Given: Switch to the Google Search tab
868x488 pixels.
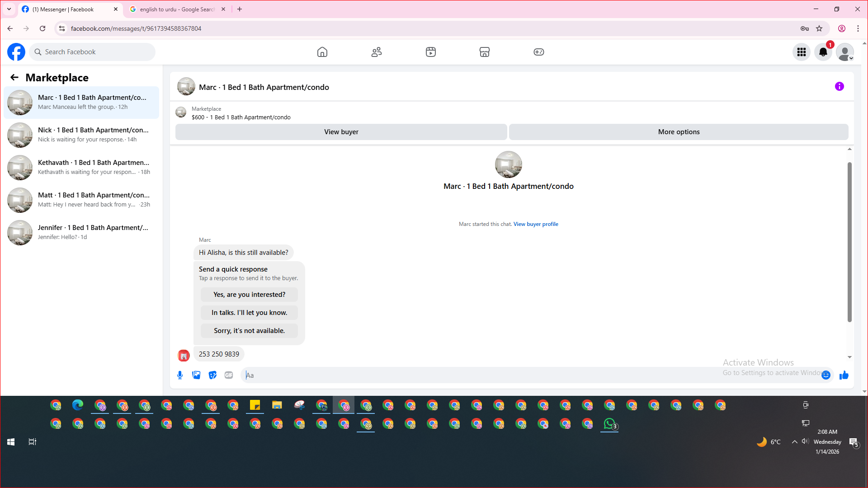Looking at the screenshot, I should coord(177,9).
